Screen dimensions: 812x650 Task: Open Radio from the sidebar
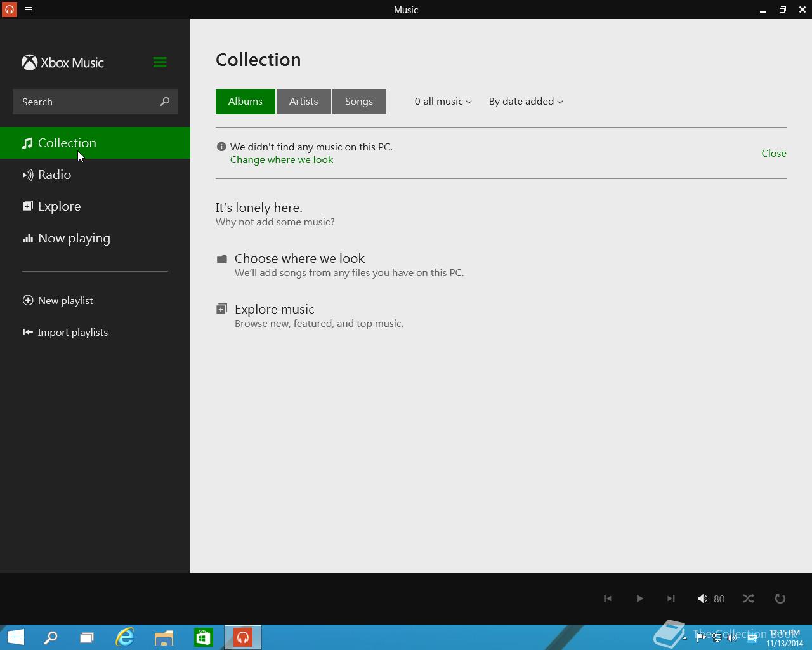[x=95, y=175]
